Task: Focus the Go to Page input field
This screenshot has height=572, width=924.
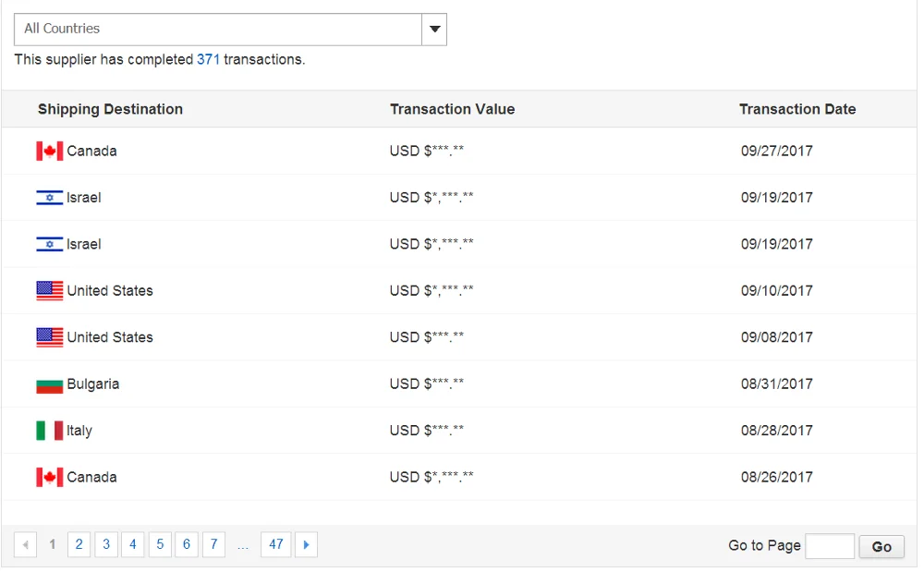Action: (830, 546)
